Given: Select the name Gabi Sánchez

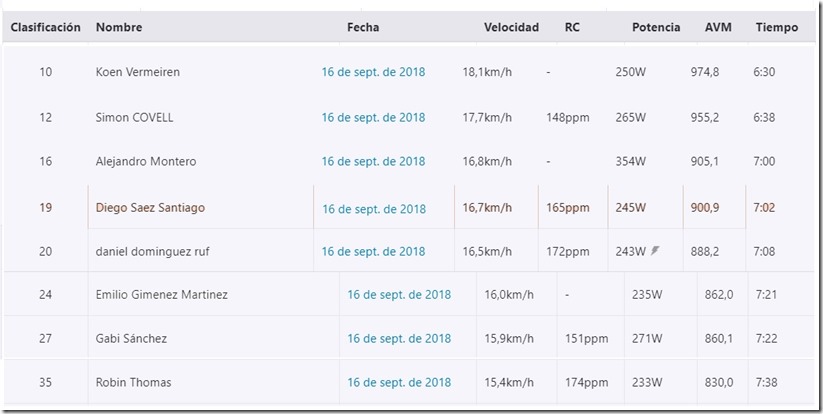Looking at the screenshot, I should click(131, 338).
